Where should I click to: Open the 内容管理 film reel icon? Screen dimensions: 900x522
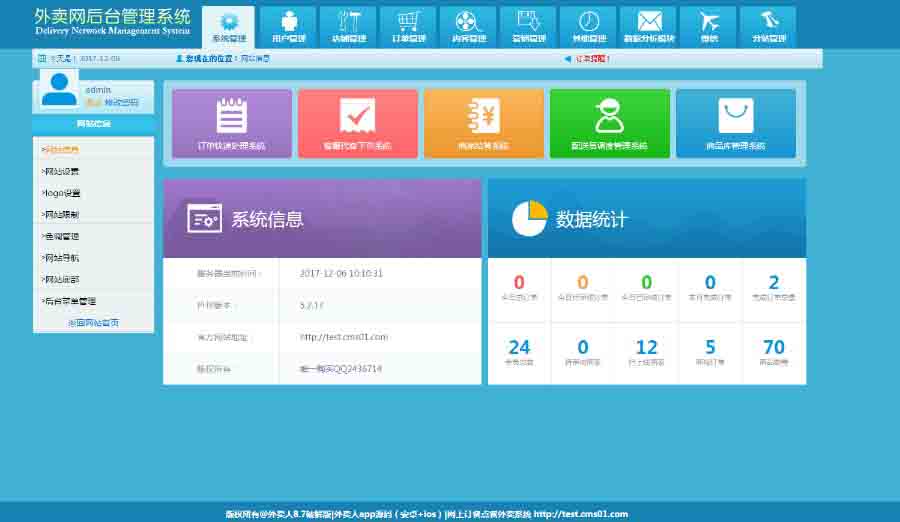[468, 26]
